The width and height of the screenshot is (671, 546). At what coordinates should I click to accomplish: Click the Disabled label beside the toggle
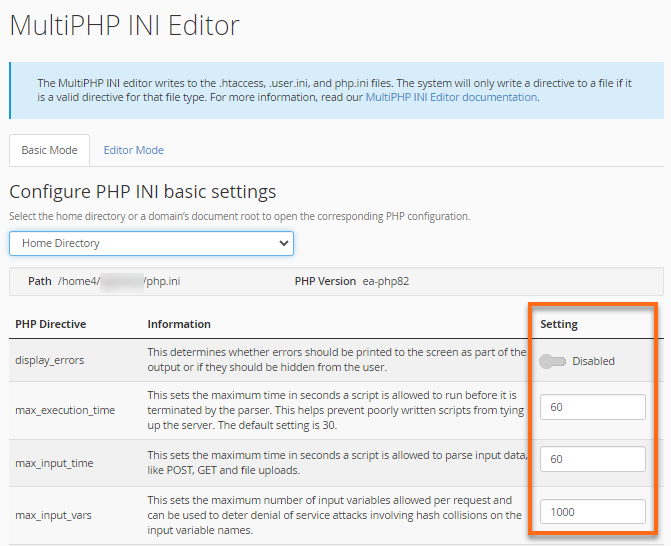(x=594, y=361)
